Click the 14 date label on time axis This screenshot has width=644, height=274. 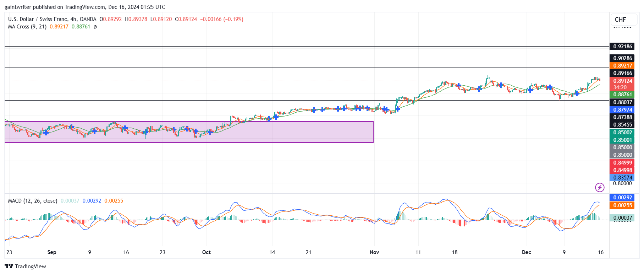(272, 252)
